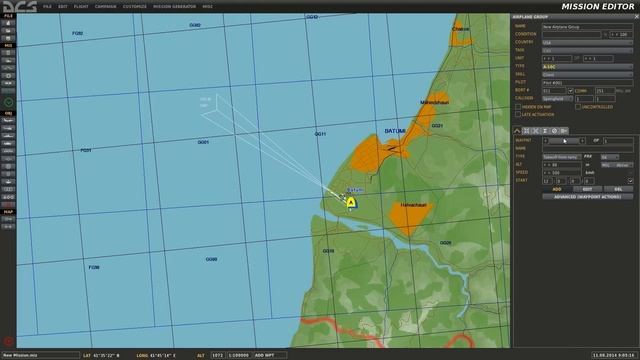Select the place airplane group icon
The width and height of the screenshot is (640, 360).
pyautogui.click(x=8, y=121)
